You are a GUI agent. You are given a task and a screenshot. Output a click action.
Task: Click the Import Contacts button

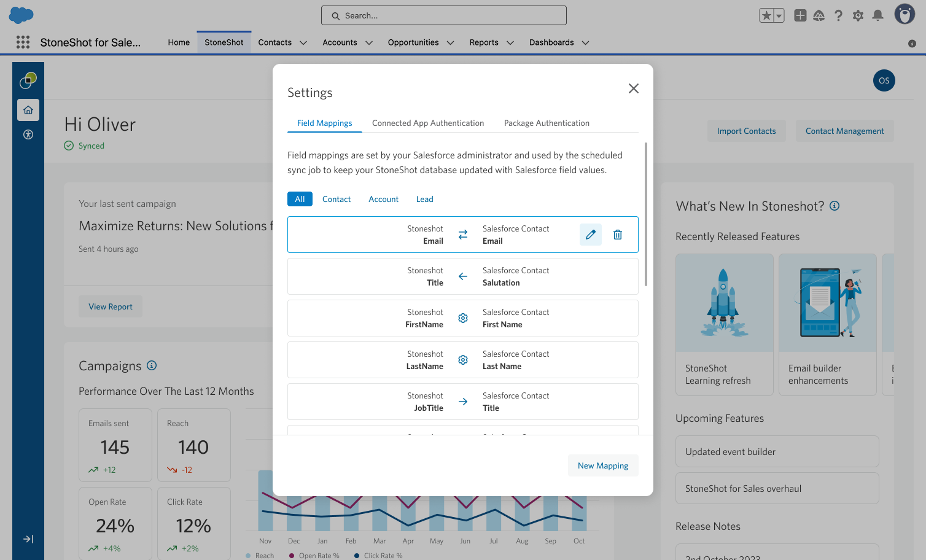[747, 131]
